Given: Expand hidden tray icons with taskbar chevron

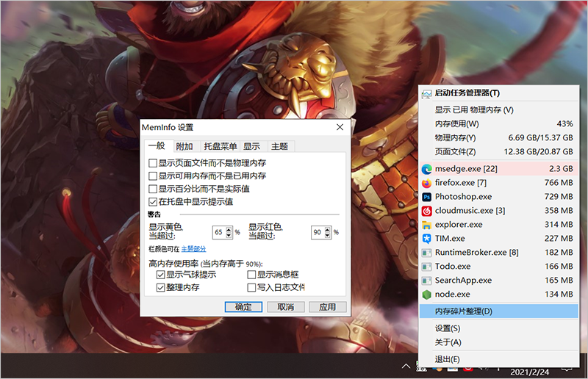Looking at the screenshot, I should tap(406, 367).
